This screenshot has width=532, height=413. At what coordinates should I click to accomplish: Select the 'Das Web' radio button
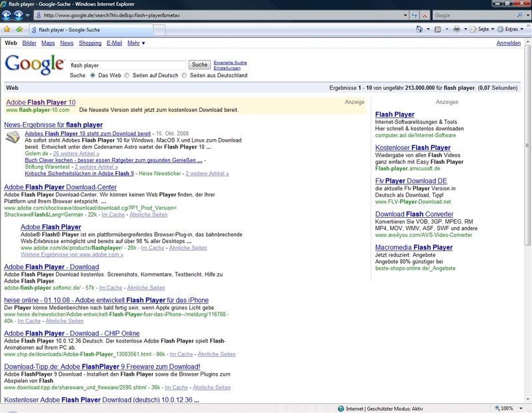(93, 75)
